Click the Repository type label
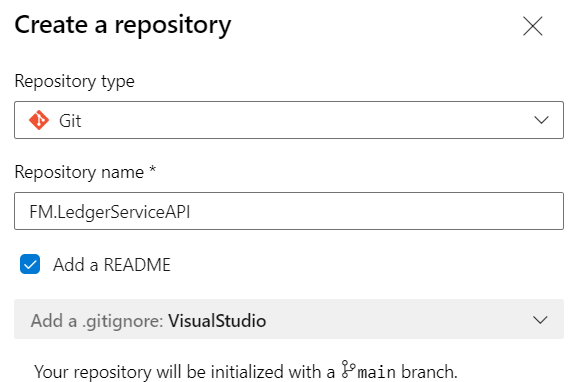Image resolution: width=573 pixels, height=382 pixels. [75, 81]
